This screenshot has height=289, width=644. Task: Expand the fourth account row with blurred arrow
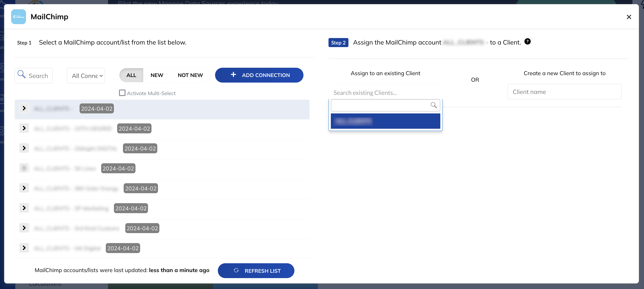coord(24,168)
